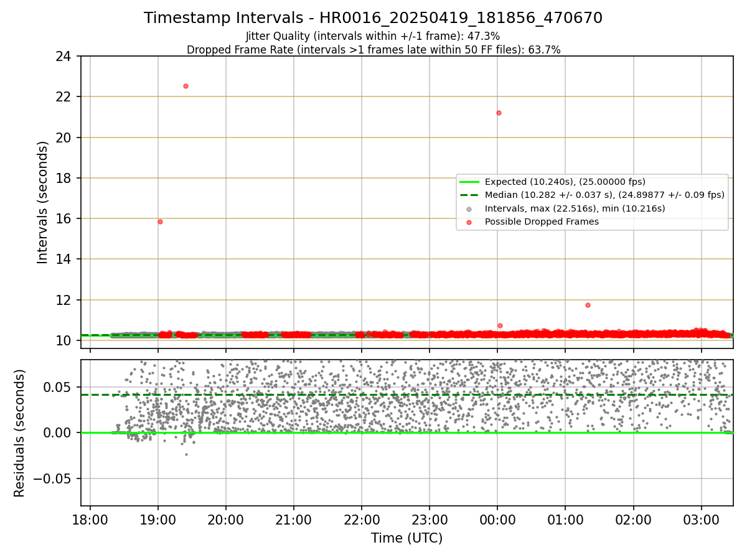Click the '21:00' x-axis tick label
The height and width of the screenshot is (560, 747).
[x=293, y=519]
